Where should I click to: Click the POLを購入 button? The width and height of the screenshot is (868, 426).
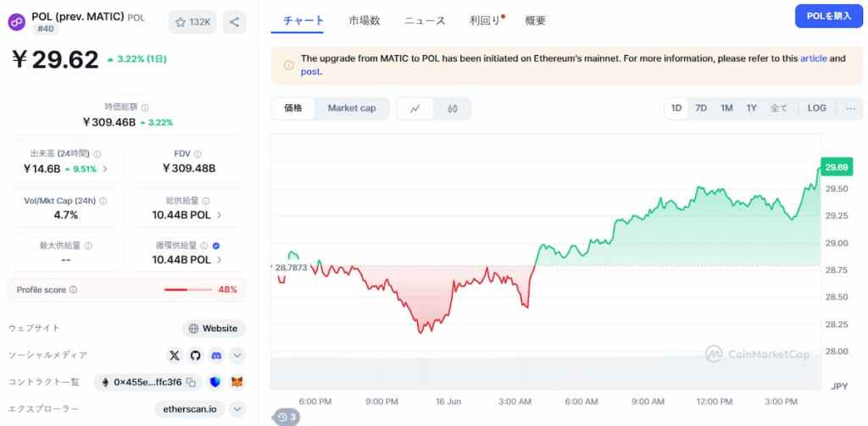(829, 17)
